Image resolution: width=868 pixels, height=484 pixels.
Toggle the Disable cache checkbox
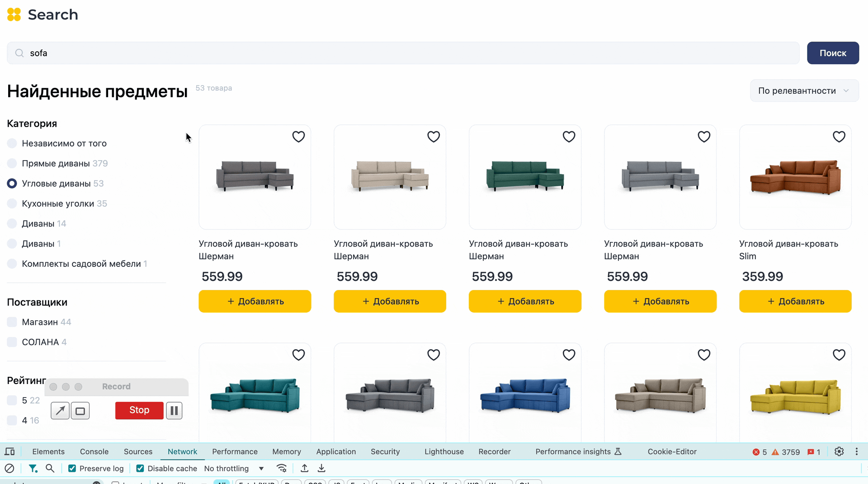140,469
